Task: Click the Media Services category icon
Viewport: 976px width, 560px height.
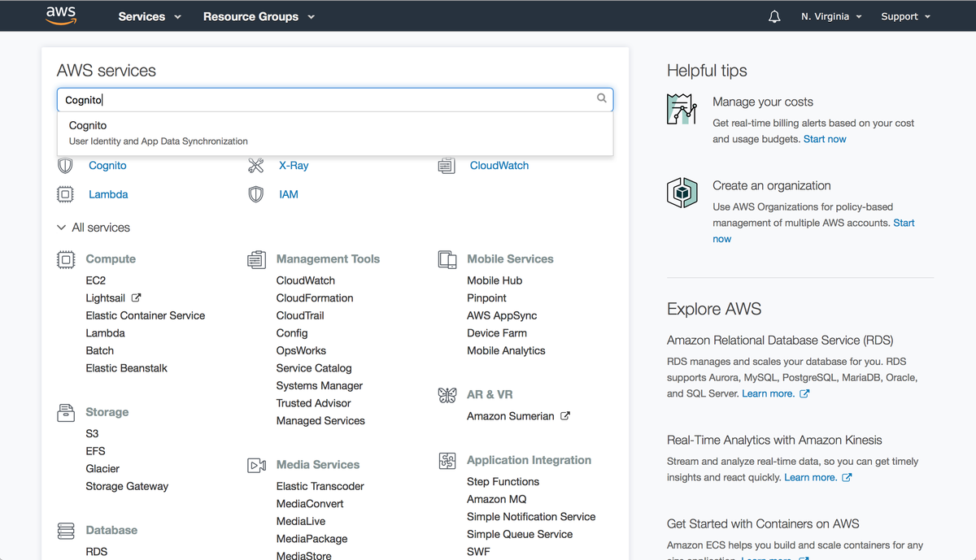Action: [x=256, y=464]
